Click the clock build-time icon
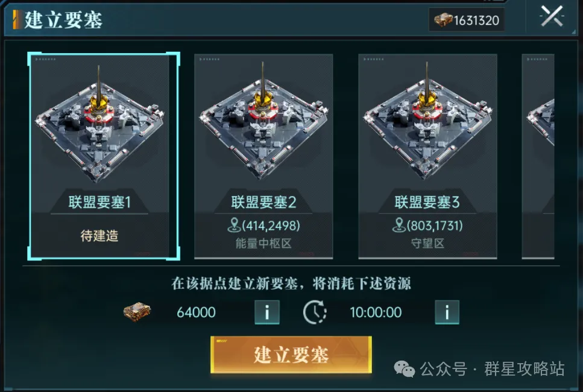This screenshot has width=583, height=392. tap(315, 312)
